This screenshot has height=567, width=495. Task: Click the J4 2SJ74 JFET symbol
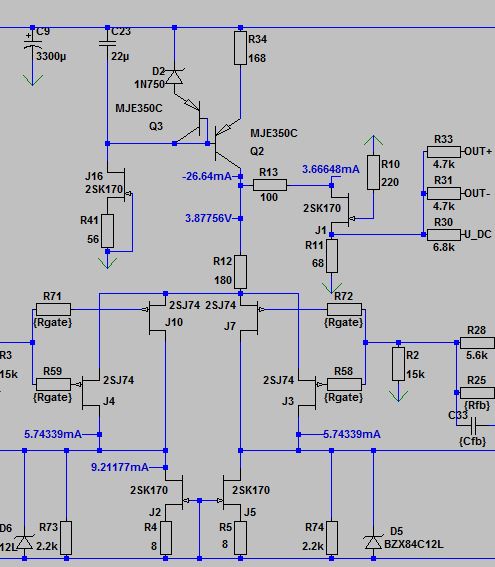pos(89,392)
